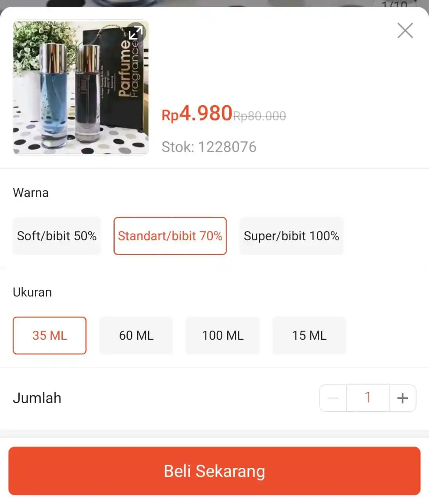Select the 15 ML size
Viewport: 429px width, 504px height.
[309, 335]
